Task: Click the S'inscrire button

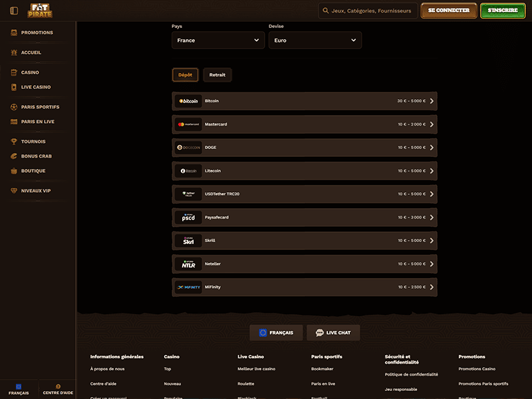Action: 503,11
